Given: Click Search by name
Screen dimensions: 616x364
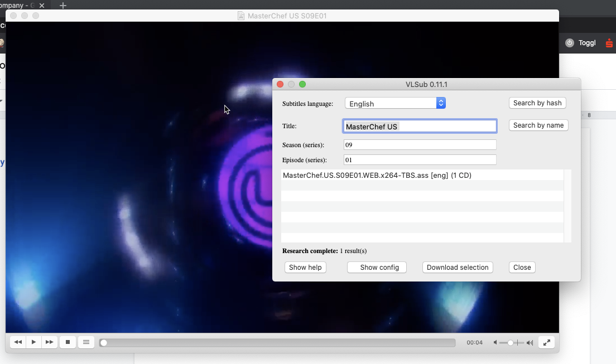Looking at the screenshot, I should (538, 125).
